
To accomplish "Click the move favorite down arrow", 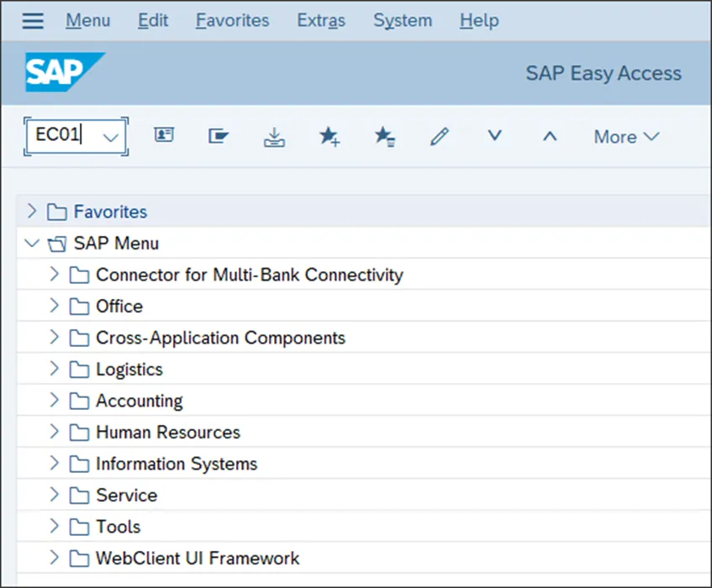I will coord(494,135).
